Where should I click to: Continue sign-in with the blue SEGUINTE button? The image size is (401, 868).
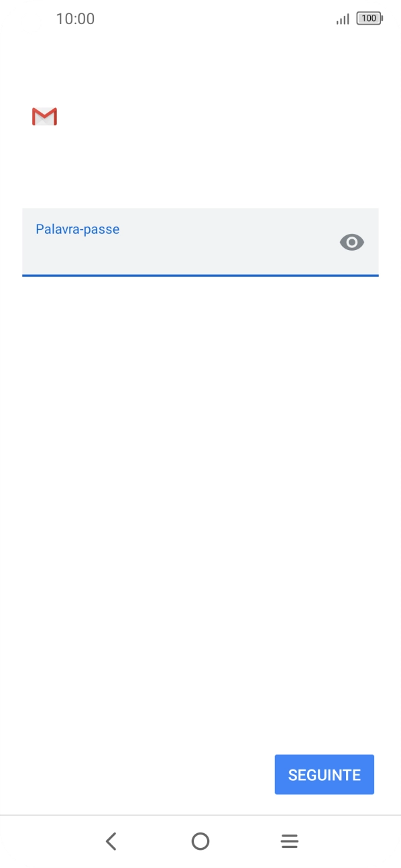tap(325, 775)
